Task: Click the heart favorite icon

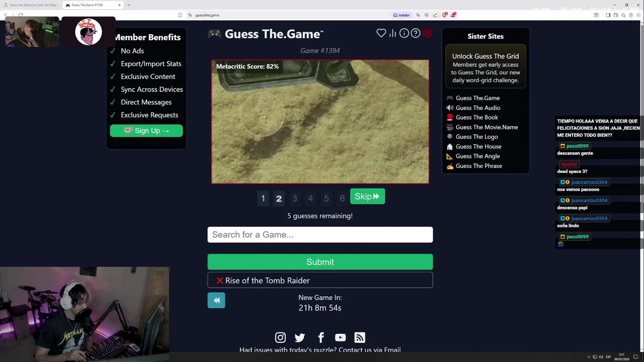Action: pyautogui.click(x=381, y=33)
